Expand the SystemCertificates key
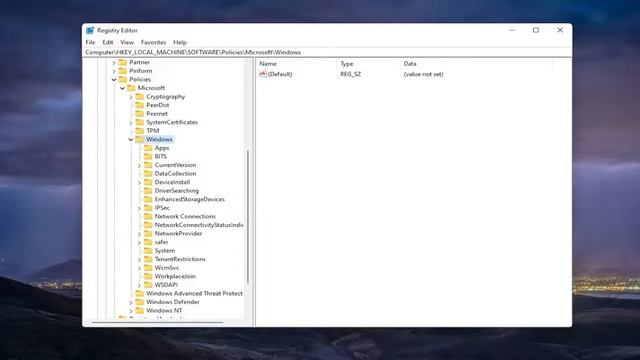 point(131,122)
